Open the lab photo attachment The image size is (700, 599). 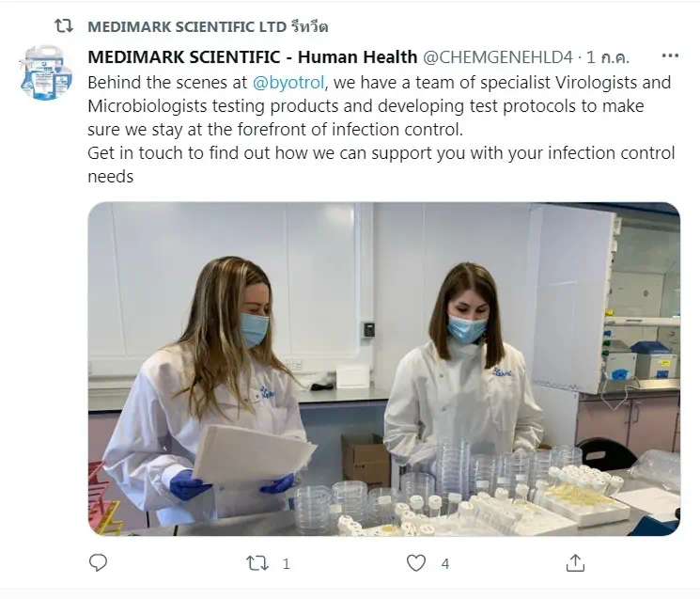click(x=384, y=369)
